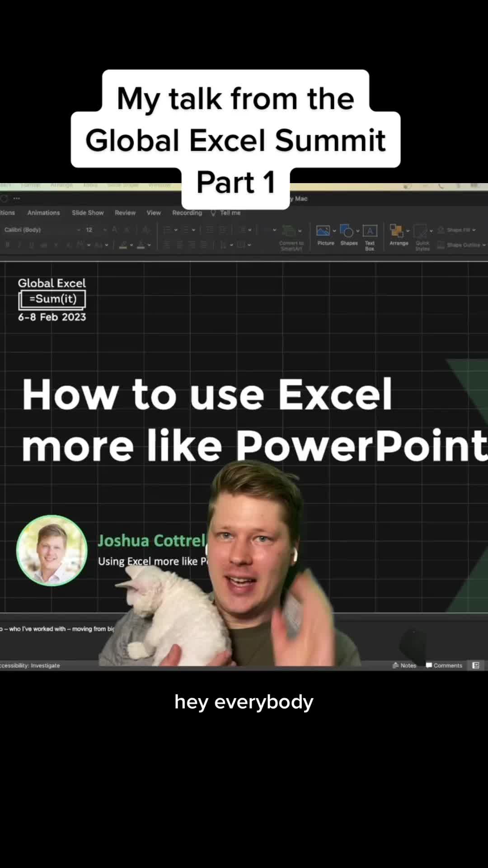Click the '6–8 Feb 2023' date text
The width and height of the screenshot is (488, 868).
(52, 317)
